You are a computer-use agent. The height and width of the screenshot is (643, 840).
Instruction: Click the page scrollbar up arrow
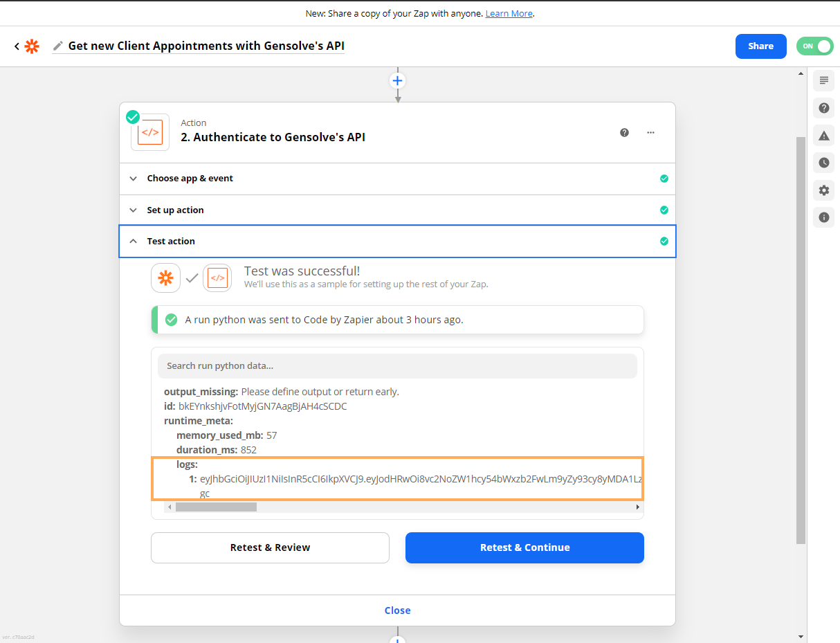pos(801,73)
